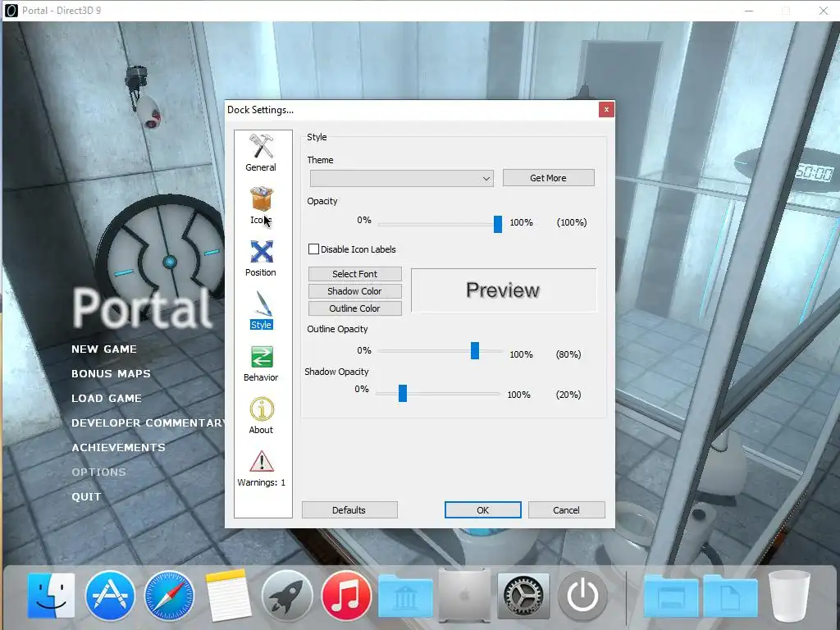
Task: Click the Shadow Opacity slider handle
Action: point(403,393)
